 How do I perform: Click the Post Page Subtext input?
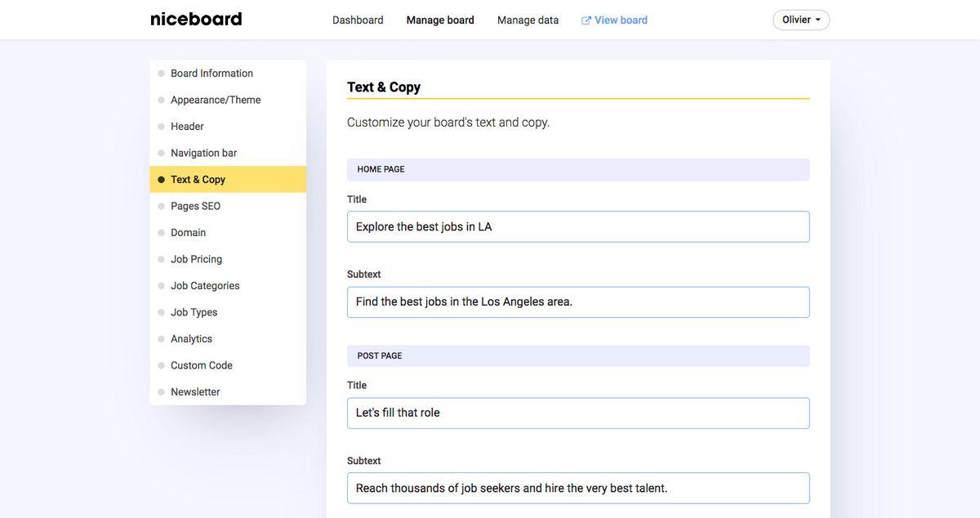577,489
